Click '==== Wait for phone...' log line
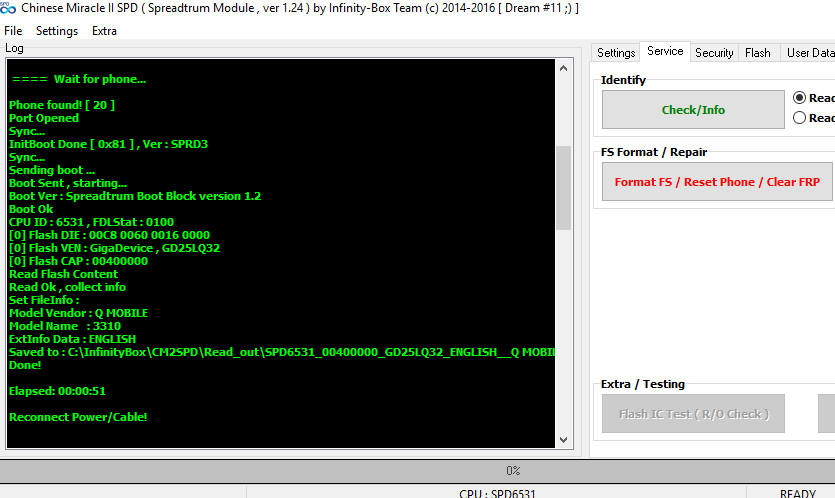The width and height of the screenshot is (835, 498). [x=78, y=79]
